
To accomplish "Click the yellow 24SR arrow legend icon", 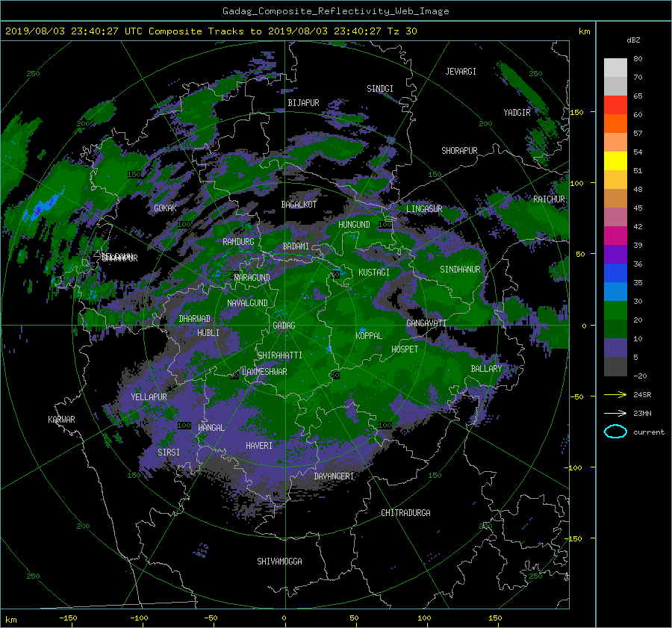I will point(615,395).
